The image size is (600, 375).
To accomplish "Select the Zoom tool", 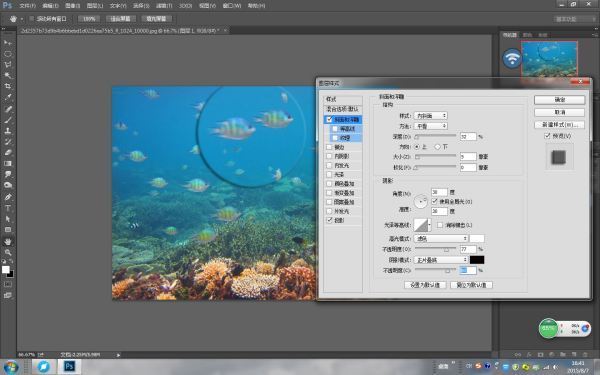I will point(8,252).
